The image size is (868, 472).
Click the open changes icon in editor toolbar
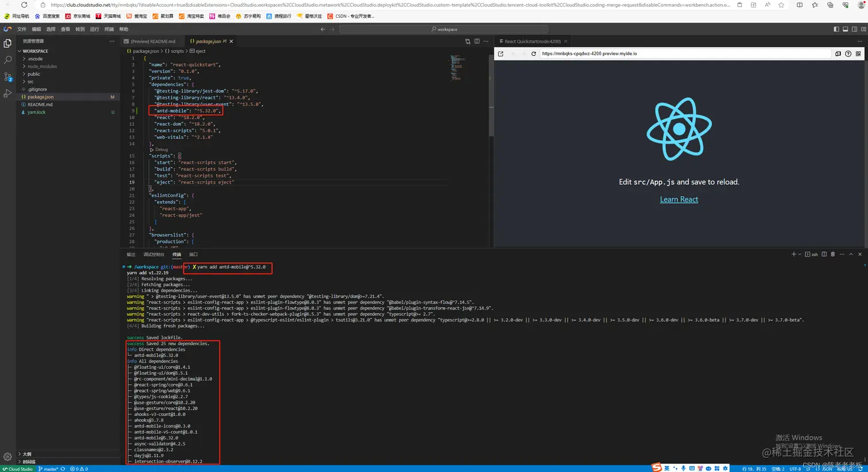468,41
